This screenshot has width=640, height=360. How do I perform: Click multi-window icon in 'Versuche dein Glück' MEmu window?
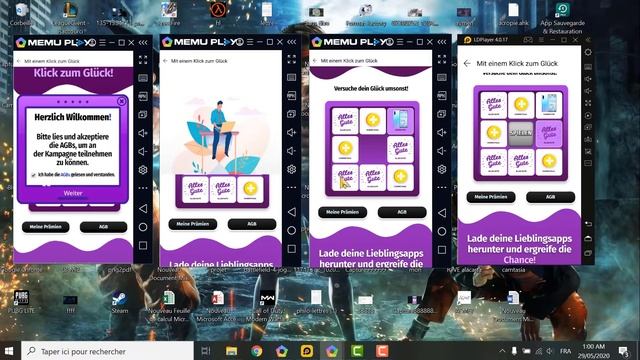[x=442, y=114]
